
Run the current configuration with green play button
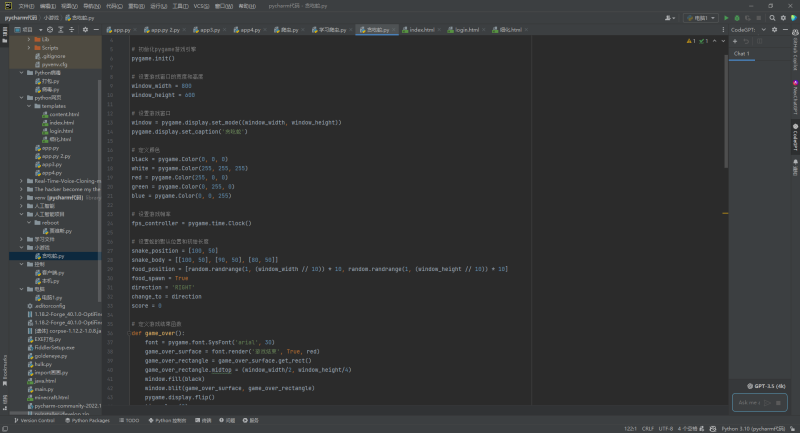727,17
